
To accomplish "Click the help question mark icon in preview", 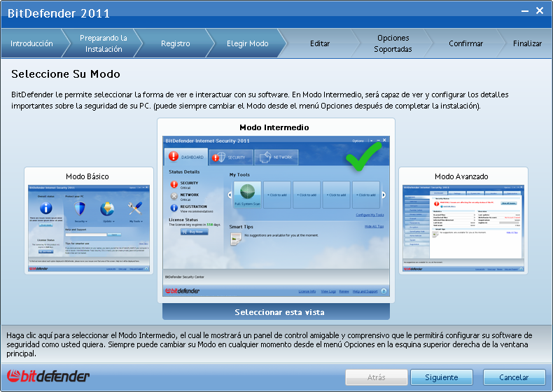I will [x=384, y=291].
